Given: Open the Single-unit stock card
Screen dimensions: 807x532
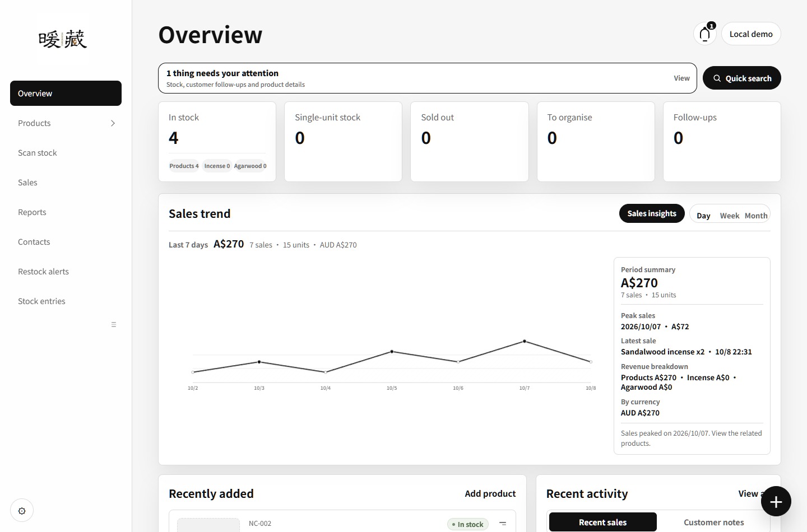Looking at the screenshot, I should [343, 141].
